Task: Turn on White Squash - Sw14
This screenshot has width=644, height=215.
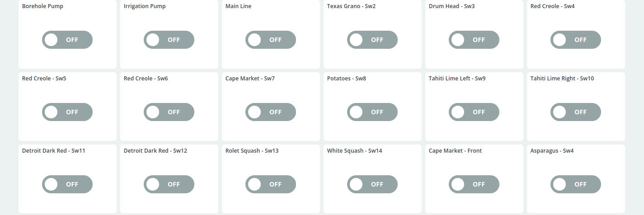Action: [372, 184]
